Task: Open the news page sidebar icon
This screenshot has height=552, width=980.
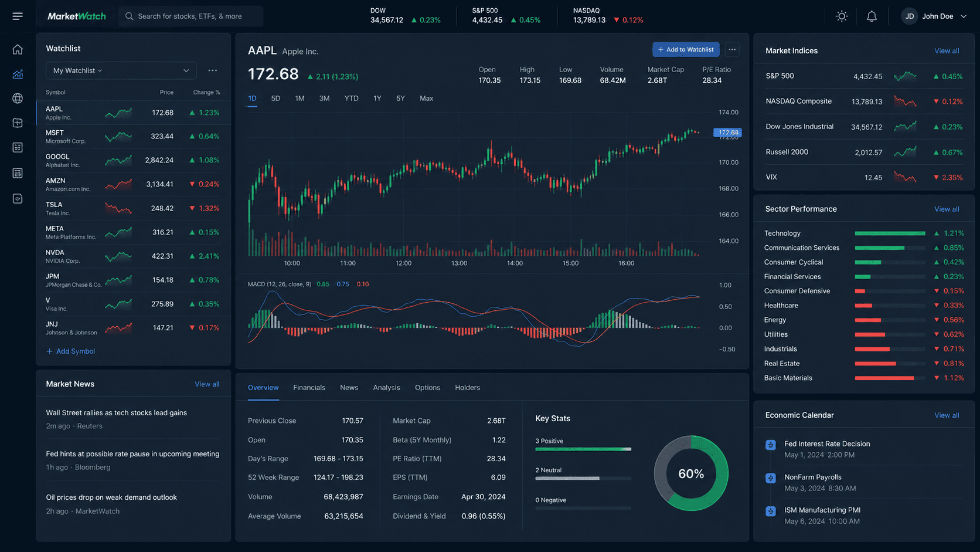Action: pos(18,173)
